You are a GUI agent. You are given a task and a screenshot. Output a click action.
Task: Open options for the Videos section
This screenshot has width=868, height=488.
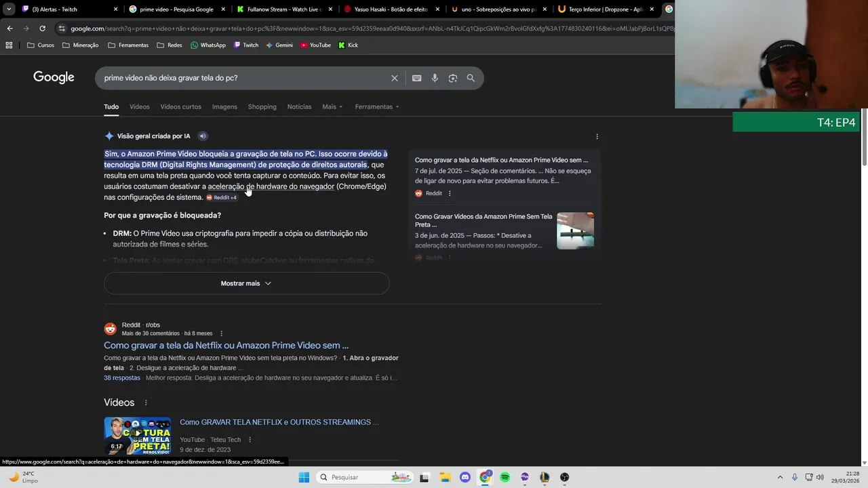coord(146,403)
